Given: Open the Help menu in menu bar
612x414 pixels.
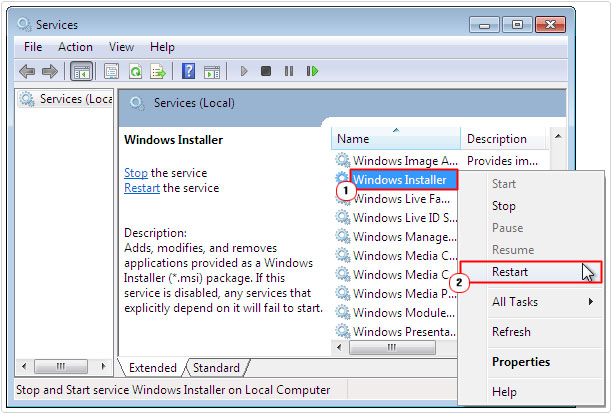Looking at the screenshot, I should click(162, 47).
